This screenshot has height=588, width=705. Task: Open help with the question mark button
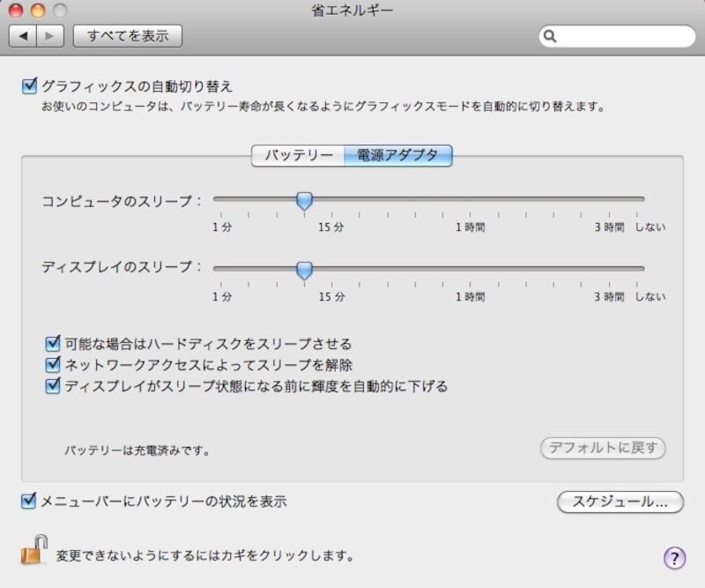pos(673,557)
